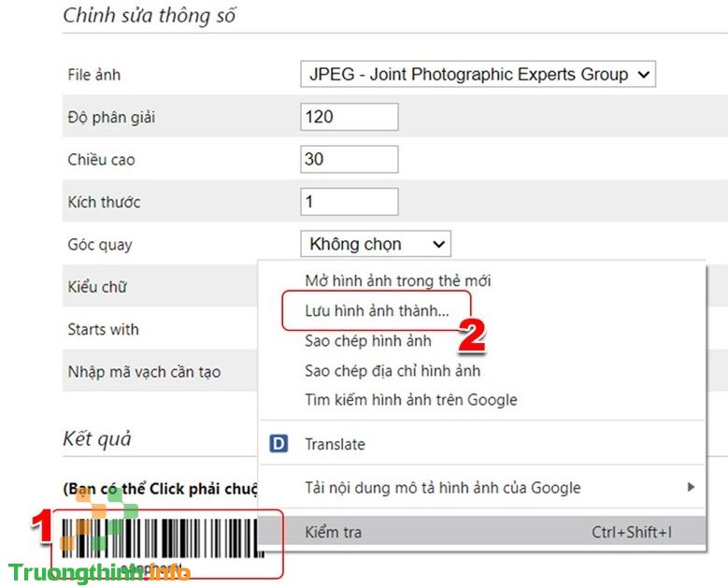Select 'Sao chép địa chỉ hình ảnh'
Image resolution: width=728 pixels, height=587 pixels.
pos(393,370)
